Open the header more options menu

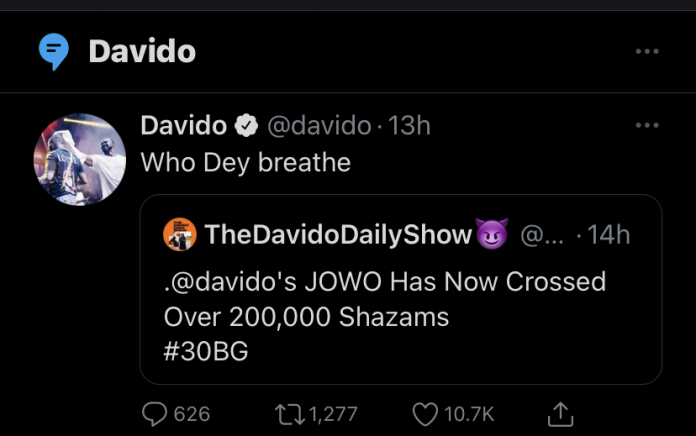pyautogui.click(x=647, y=51)
